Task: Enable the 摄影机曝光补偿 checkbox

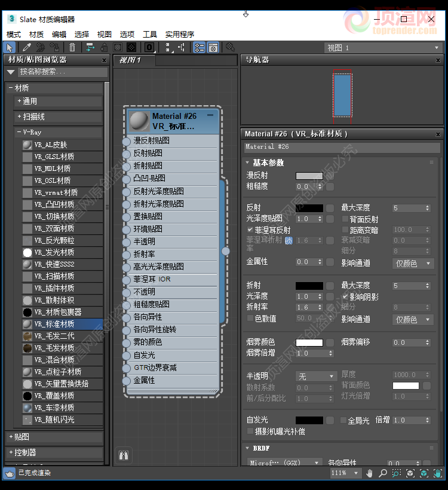Action: (250, 431)
